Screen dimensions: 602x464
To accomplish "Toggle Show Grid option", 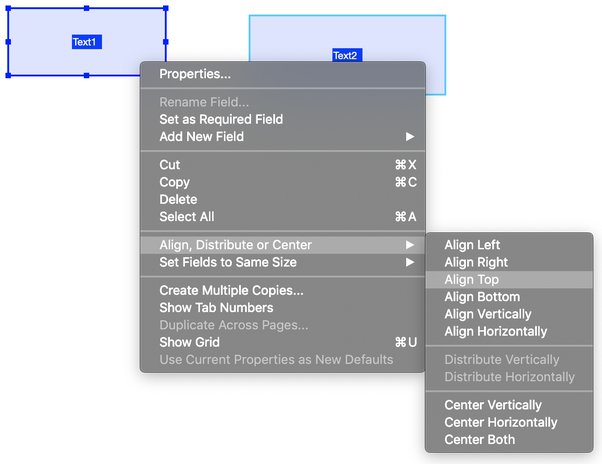I will pyautogui.click(x=283, y=342).
